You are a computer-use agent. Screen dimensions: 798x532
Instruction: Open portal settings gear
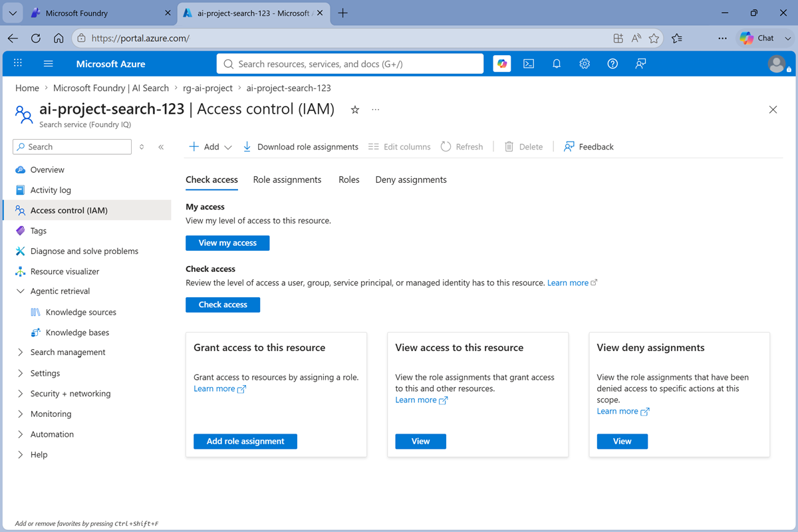click(x=585, y=64)
